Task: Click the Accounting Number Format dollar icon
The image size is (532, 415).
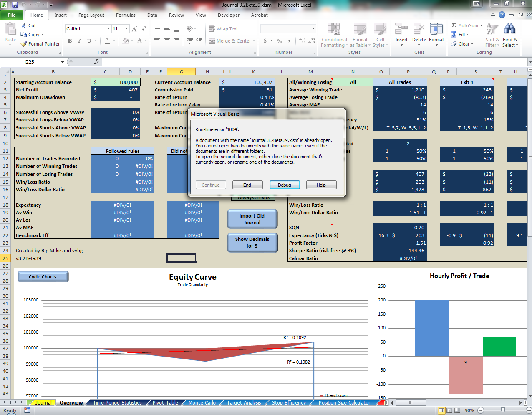Action: 265,41
